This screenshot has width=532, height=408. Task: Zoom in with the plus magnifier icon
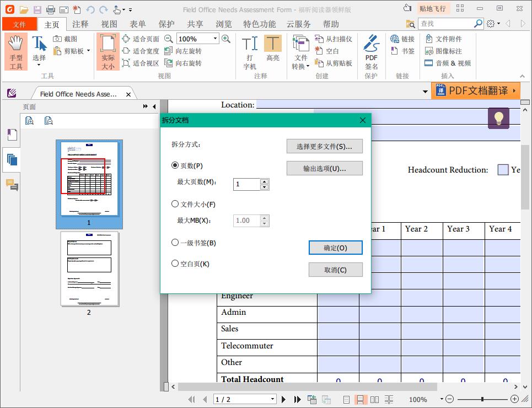[226, 39]
